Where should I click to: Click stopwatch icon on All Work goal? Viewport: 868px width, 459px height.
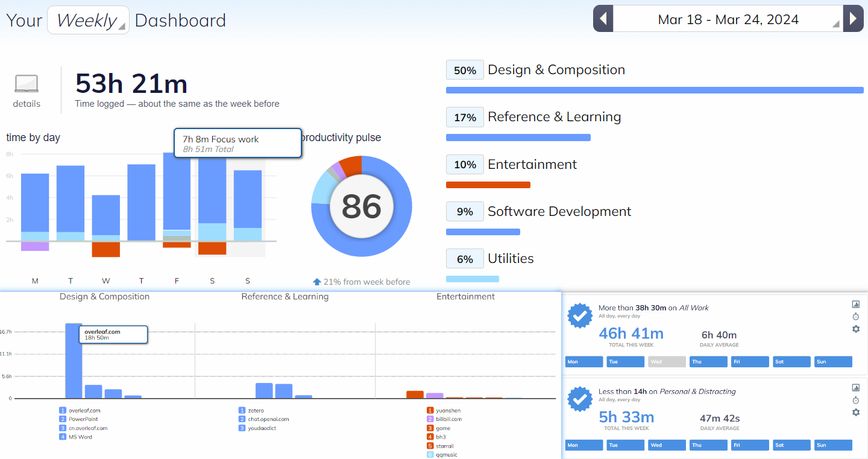pos(855,317)
